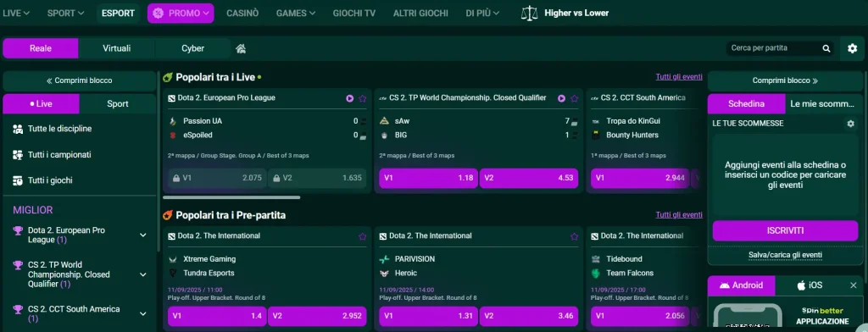
Task: Click trophy icon for CS 2 TP World Championship
Action: pos(18,266)
